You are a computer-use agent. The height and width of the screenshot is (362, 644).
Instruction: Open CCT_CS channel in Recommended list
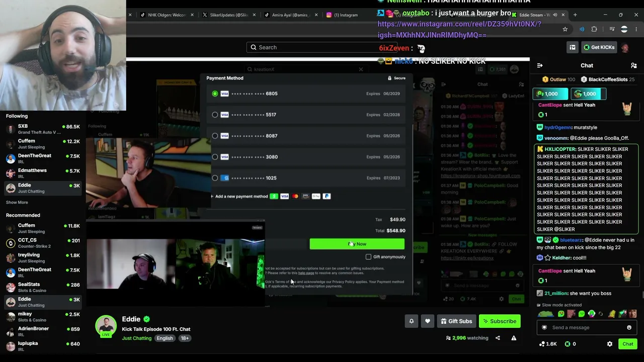[x=43, y=243]
